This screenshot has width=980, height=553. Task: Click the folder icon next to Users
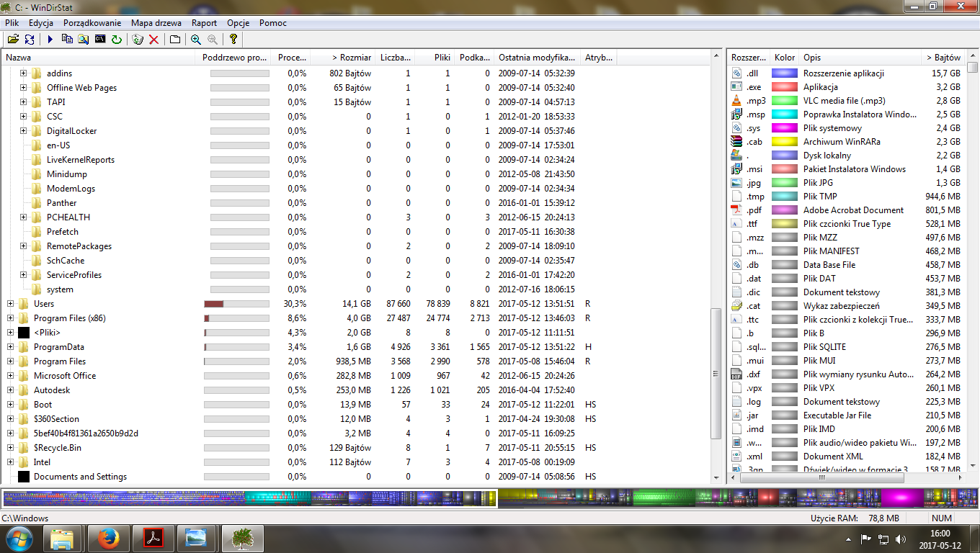click(x=24, y=304)
